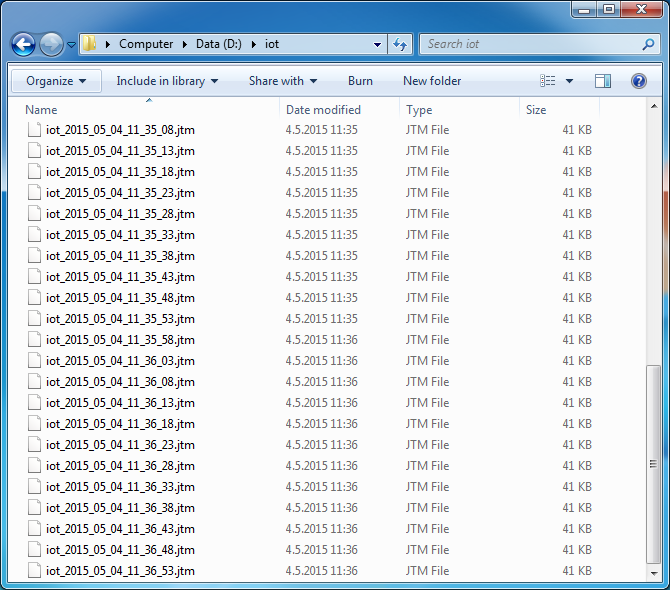Click the vertical scrollbar thumb
670x590 pixels.
pyautogui.click(x=654, y=468)
